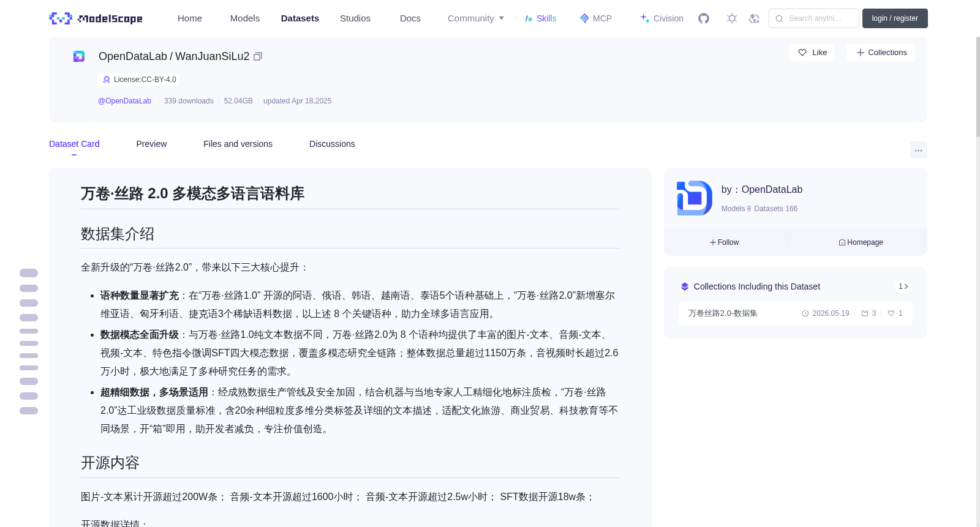
Task: Click the 数据集介绍 heading
Action: coord(118,234)
